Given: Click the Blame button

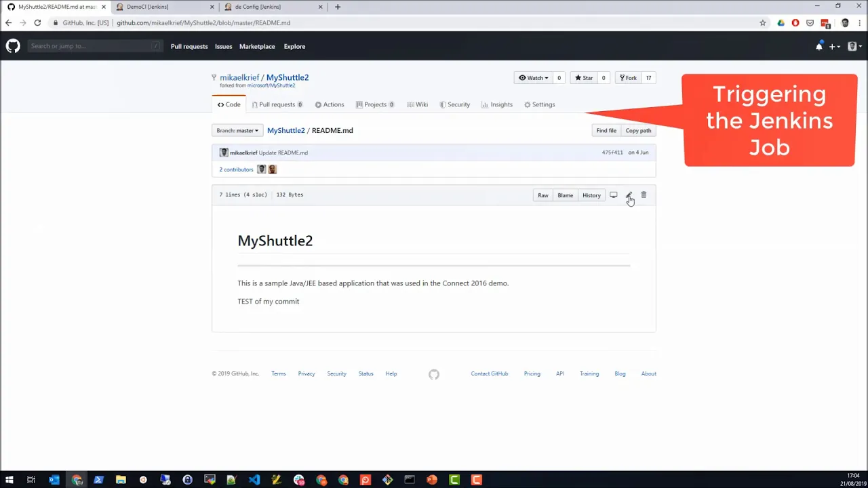Looking at the screenshot, I should (x=565, y=195).
